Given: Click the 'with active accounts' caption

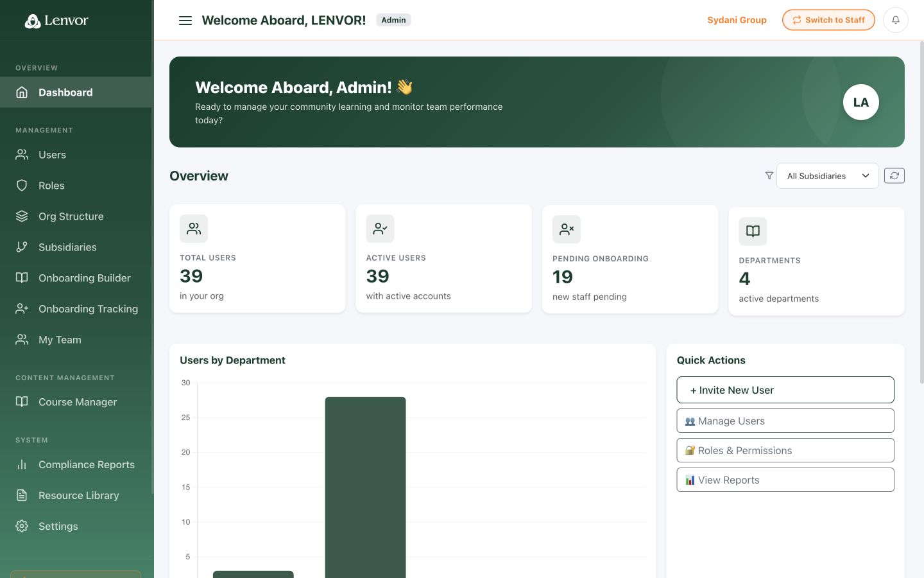Looking at the screenshot, I should (x=408, y=296).
